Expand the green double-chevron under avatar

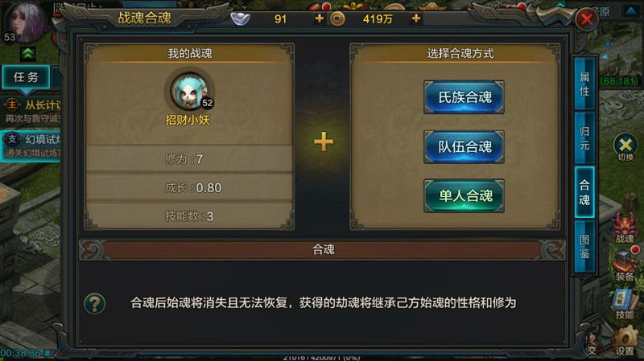(x=28, y=54)
